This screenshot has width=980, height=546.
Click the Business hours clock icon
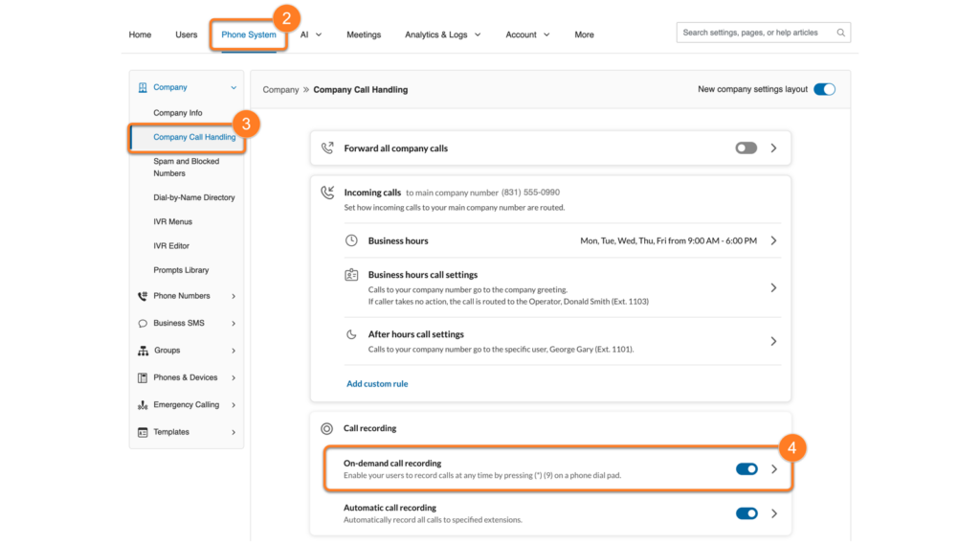[351, 240]
